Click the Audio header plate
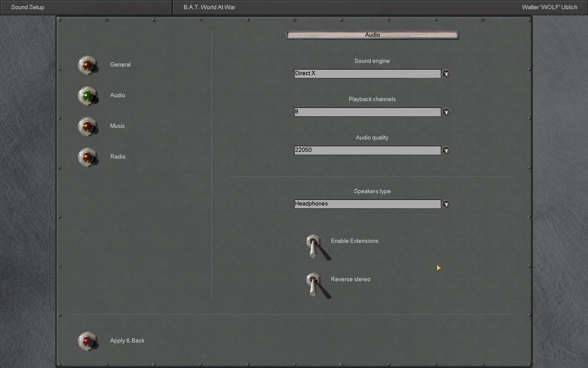 (x=372, y=35)
